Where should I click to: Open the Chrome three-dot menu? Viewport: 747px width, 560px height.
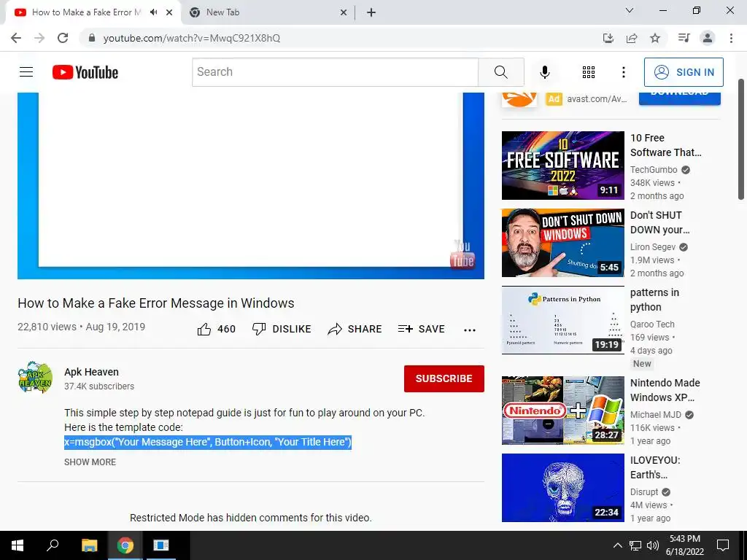[731, 38]
